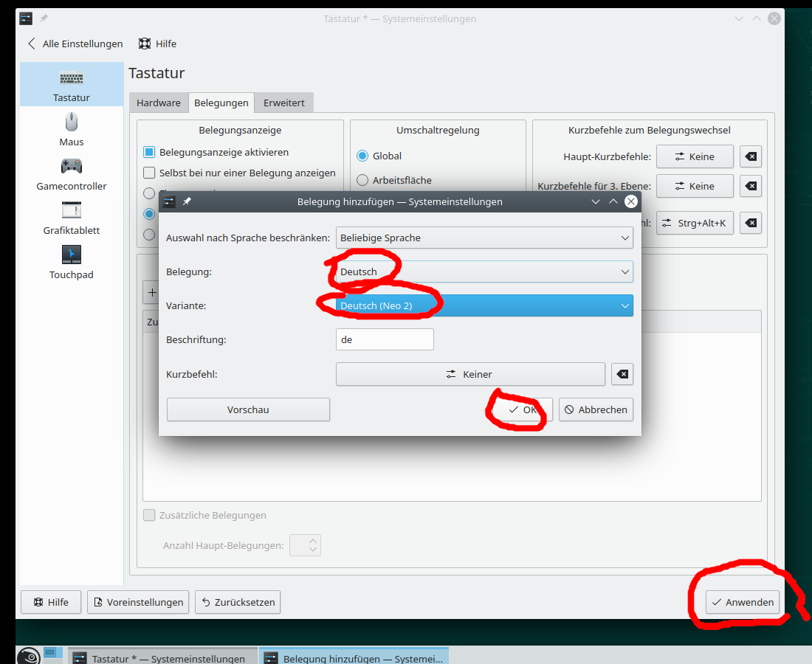Select the Global switching policy

pos(362,156)
